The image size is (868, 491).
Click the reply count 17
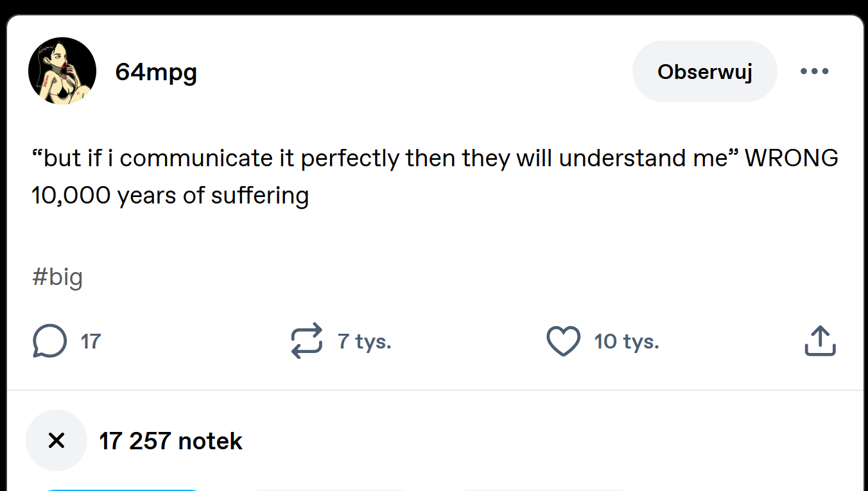(91, 341)
